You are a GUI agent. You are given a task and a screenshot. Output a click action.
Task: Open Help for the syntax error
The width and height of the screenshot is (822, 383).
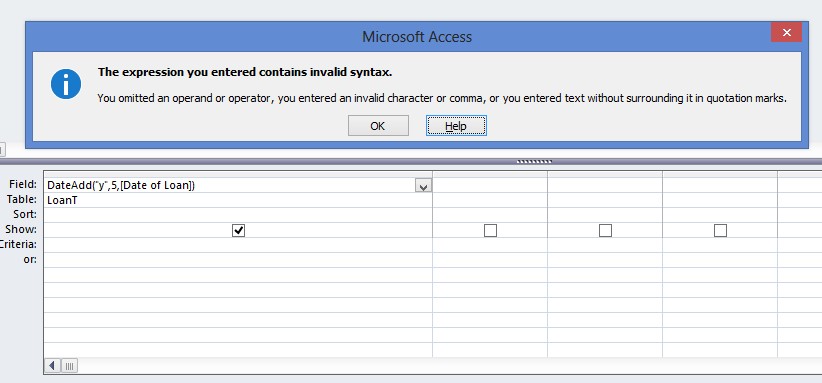456,126
